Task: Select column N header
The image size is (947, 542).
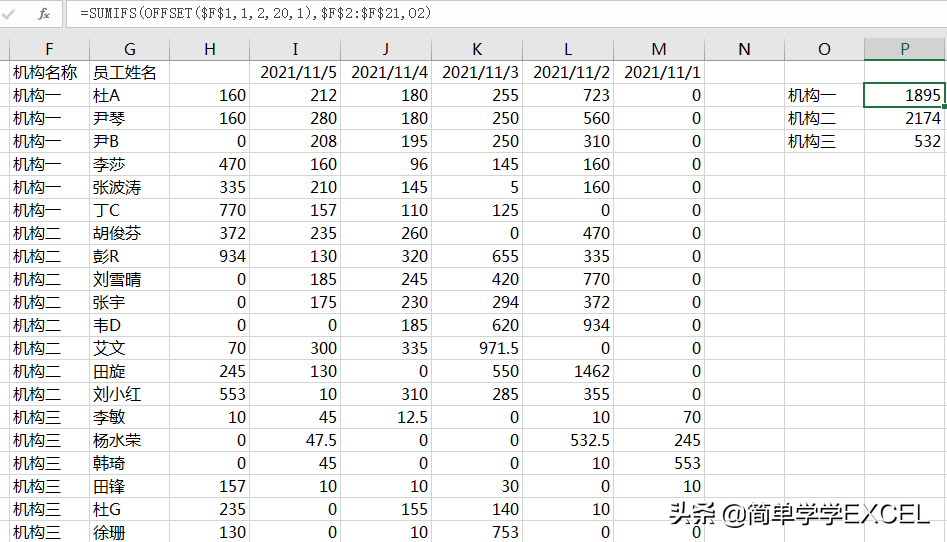Action: [744, 49]
